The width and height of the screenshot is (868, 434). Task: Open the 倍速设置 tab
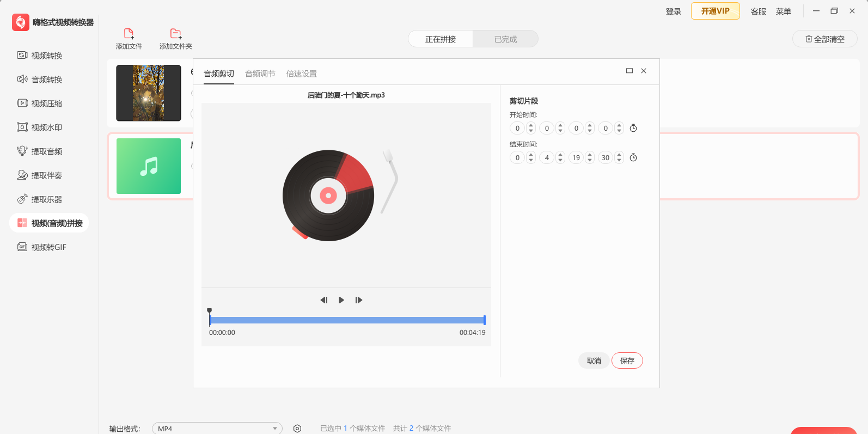[x=302, y=74]
